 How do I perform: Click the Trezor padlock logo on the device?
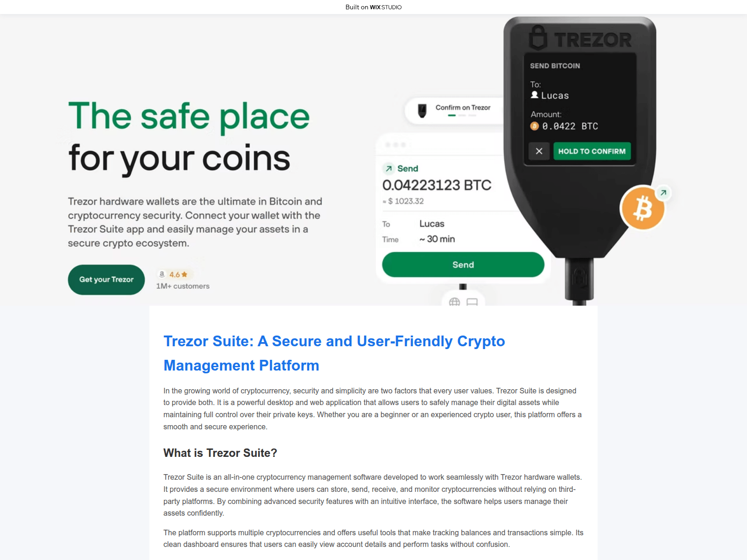(538, 38)
